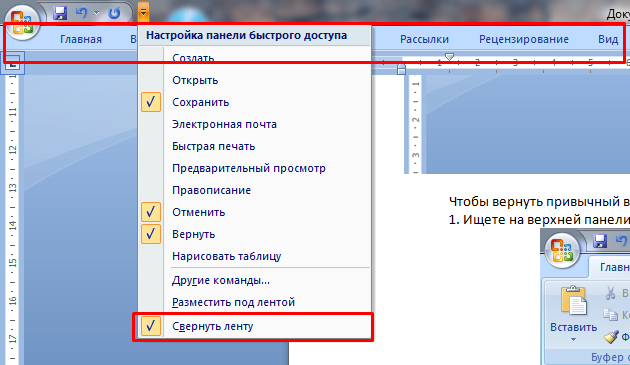Click the first line indent marker on ruler

click(x=450, y=57)
